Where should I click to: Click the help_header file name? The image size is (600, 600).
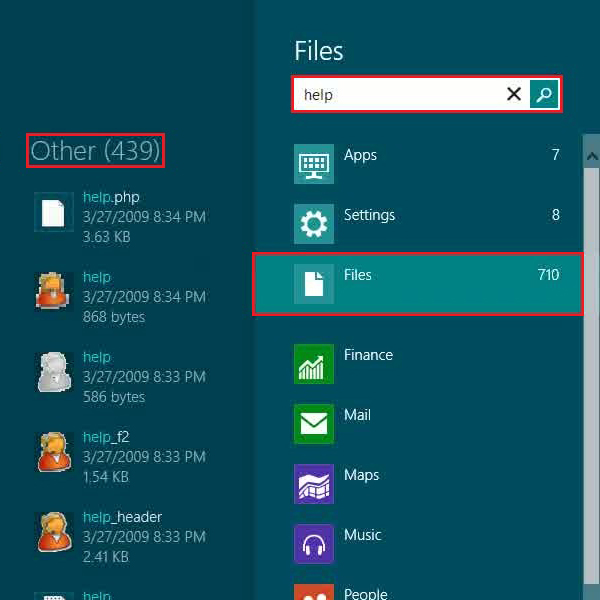pos(122,517)
